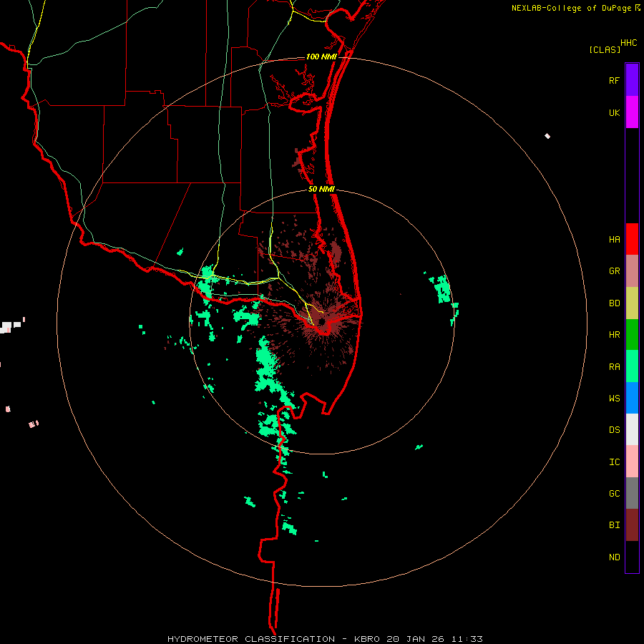Click the BD legend label
The height and width of the screenshot is (644, 644).
(x=614, y=303)
